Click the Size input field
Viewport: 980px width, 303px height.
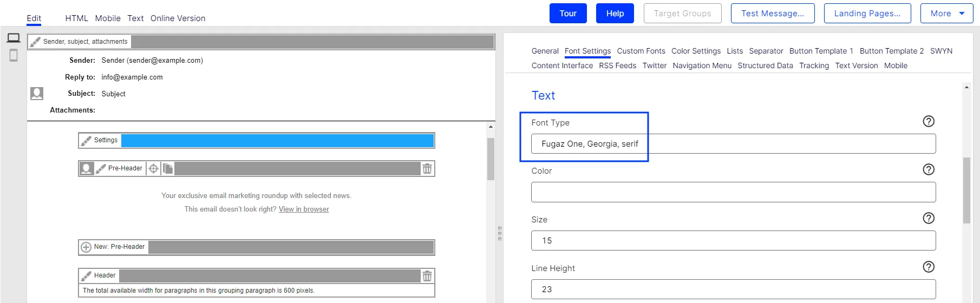[733, 241]
